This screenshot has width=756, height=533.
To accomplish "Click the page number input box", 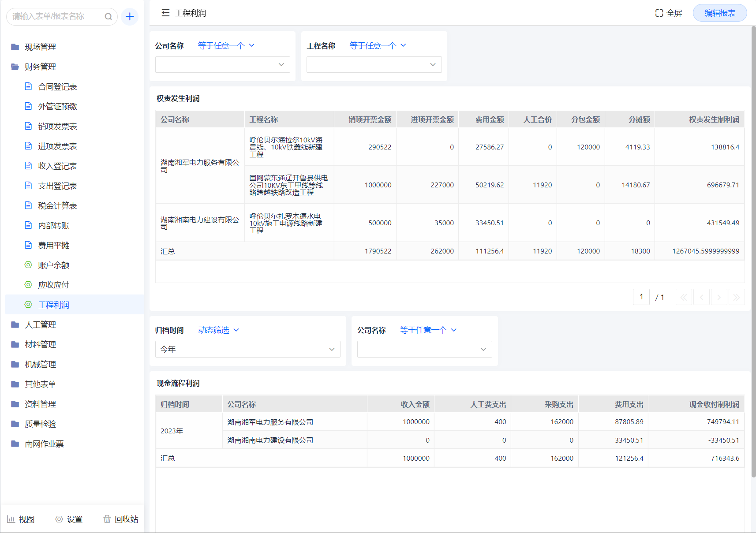I will pos(641,297).
